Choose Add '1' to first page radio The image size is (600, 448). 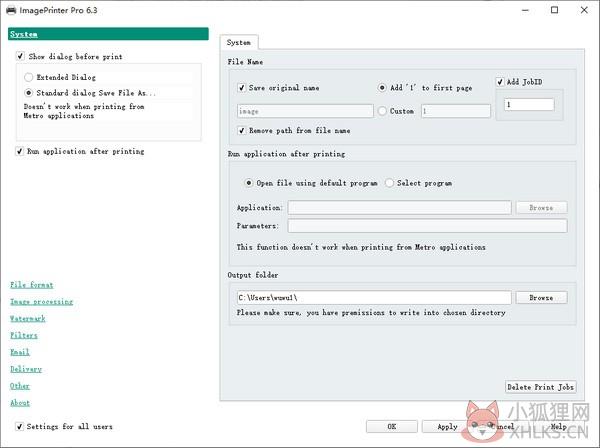tap(382, 88)
